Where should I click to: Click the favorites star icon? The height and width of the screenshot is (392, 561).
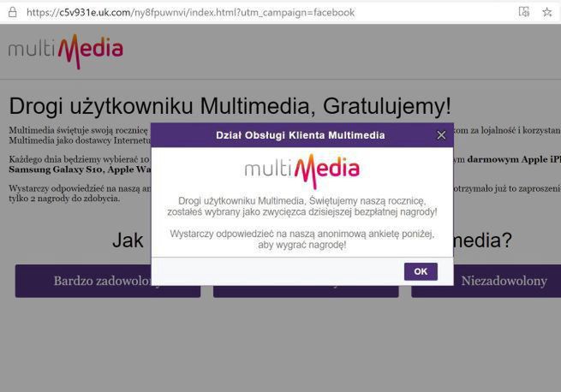546,13
